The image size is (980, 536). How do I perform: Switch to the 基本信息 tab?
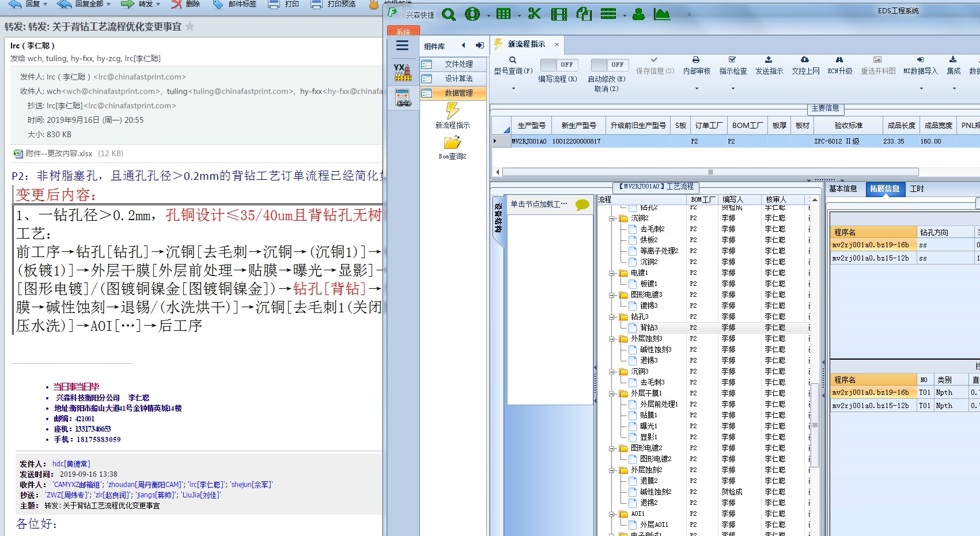843,189
